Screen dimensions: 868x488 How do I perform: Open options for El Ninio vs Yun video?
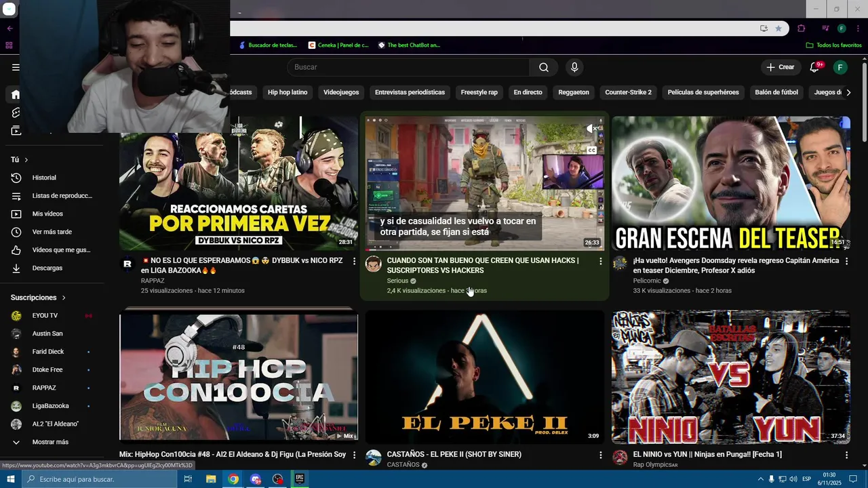846,455
